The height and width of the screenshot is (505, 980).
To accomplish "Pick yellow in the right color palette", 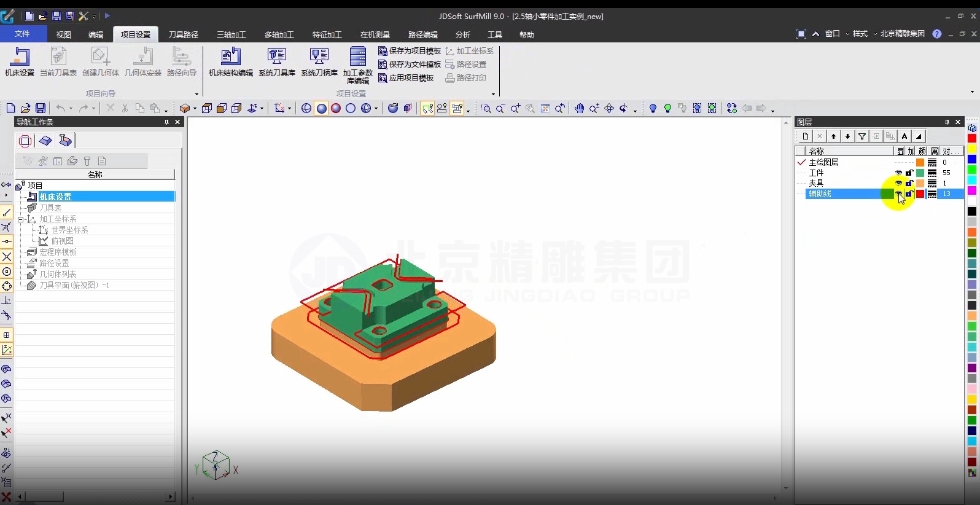I will (972, 149).
